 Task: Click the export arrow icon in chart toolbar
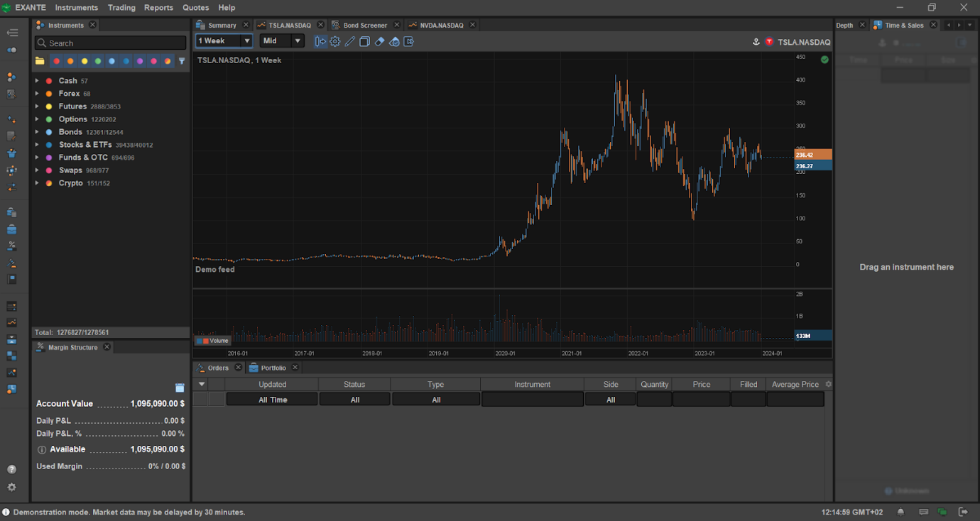click(409, 41)
